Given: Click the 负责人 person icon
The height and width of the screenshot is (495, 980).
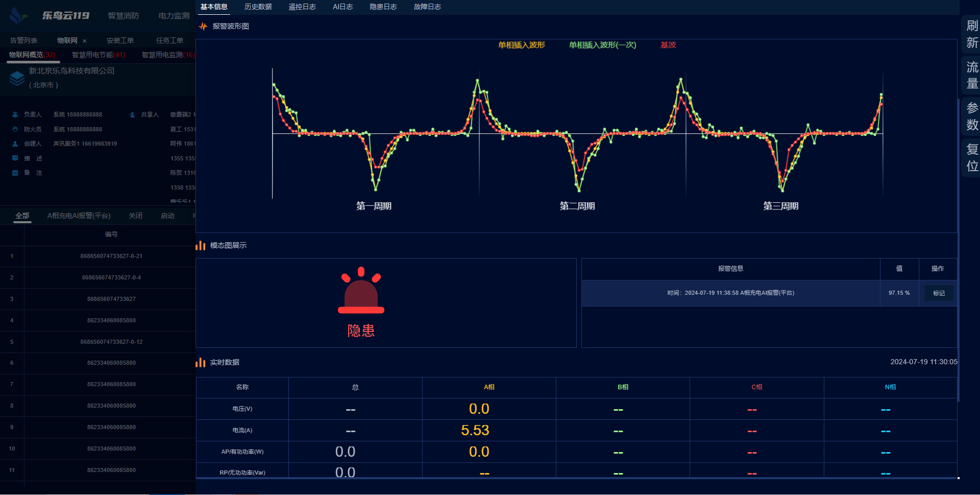Looking at the screenshot, I should coord(15,115).
